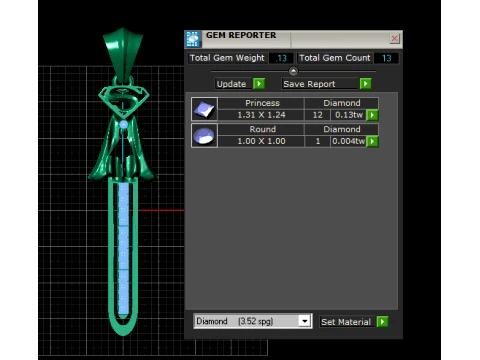The width and height of the screenshot is (480, 360).
Task: Click the Gem Reporter logo icon
Action: [x=193, y=39]
